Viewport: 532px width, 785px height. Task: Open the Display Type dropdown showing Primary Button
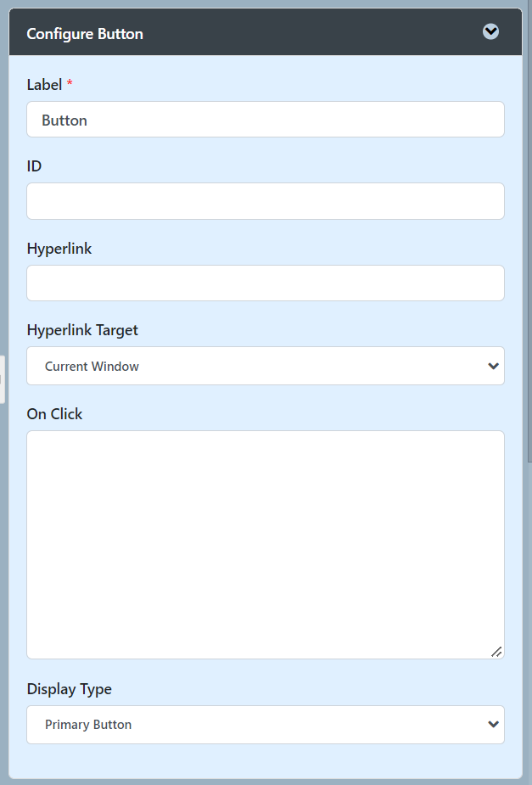click(x=255, y=725)
